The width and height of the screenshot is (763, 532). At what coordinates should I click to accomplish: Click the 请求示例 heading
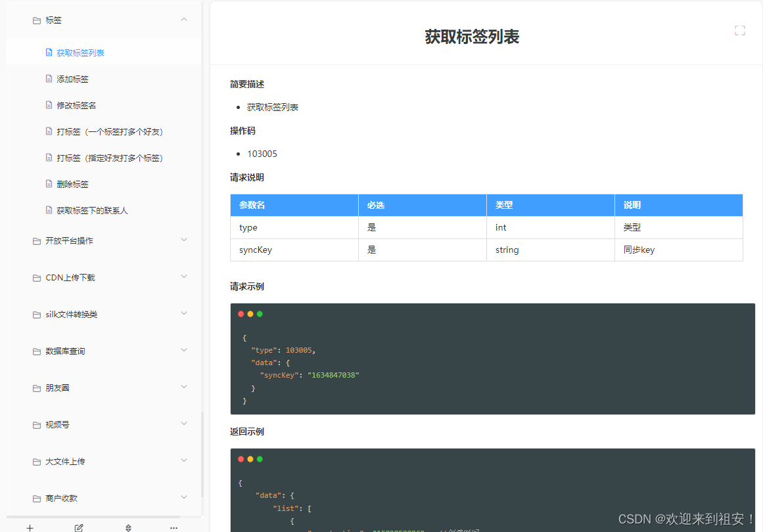[247, 286]
